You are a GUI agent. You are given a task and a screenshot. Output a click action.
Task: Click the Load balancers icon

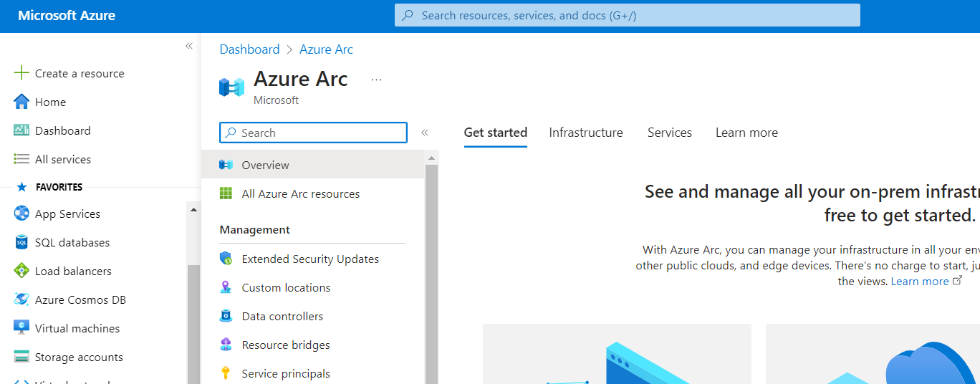(x=21, y=271)
